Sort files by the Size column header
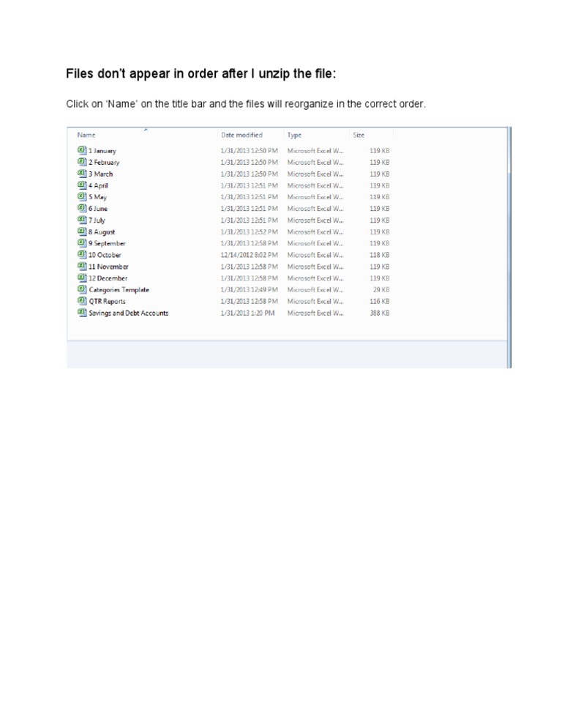The height and width of the screenshot is (728, 562). [359, 135]
